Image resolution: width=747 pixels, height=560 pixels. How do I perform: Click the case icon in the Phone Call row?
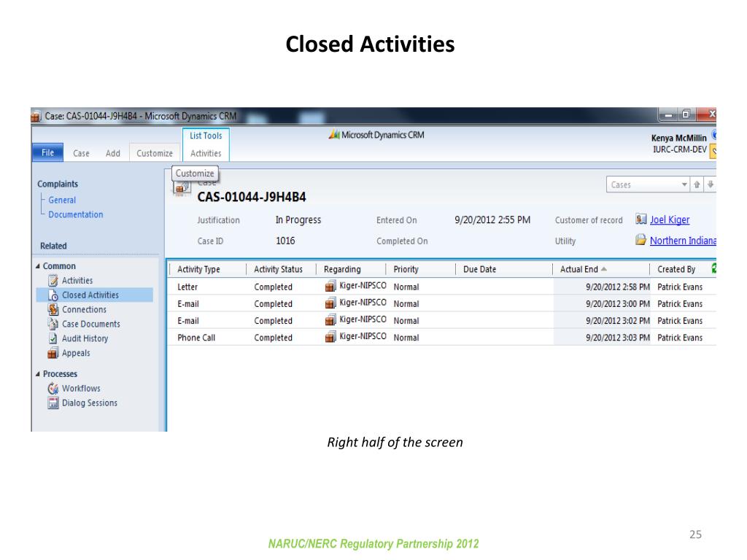click(330, 337)
